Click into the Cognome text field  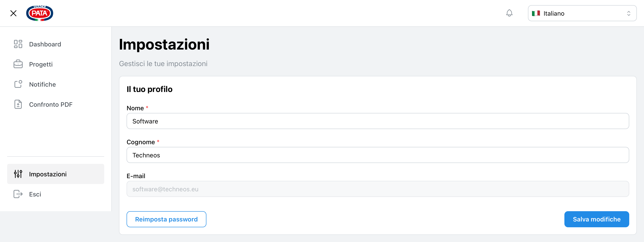pos(377,155)
